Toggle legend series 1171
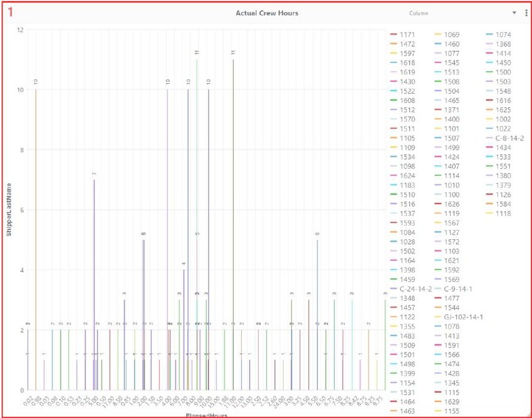The width and height of the screenshot is (532, 418). pyautogui.click(x=407, y=35)
